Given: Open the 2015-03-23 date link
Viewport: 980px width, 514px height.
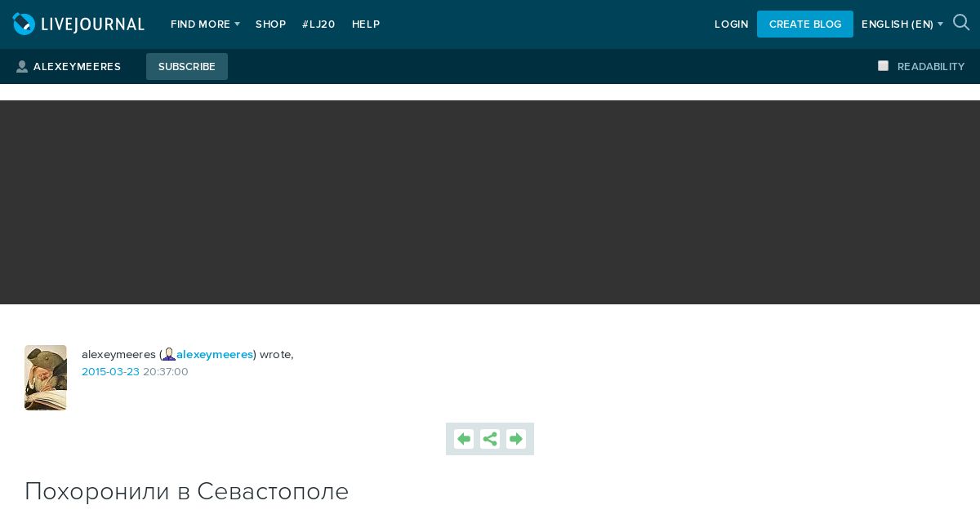Looking at the screenshot, I should click(110, 371).
